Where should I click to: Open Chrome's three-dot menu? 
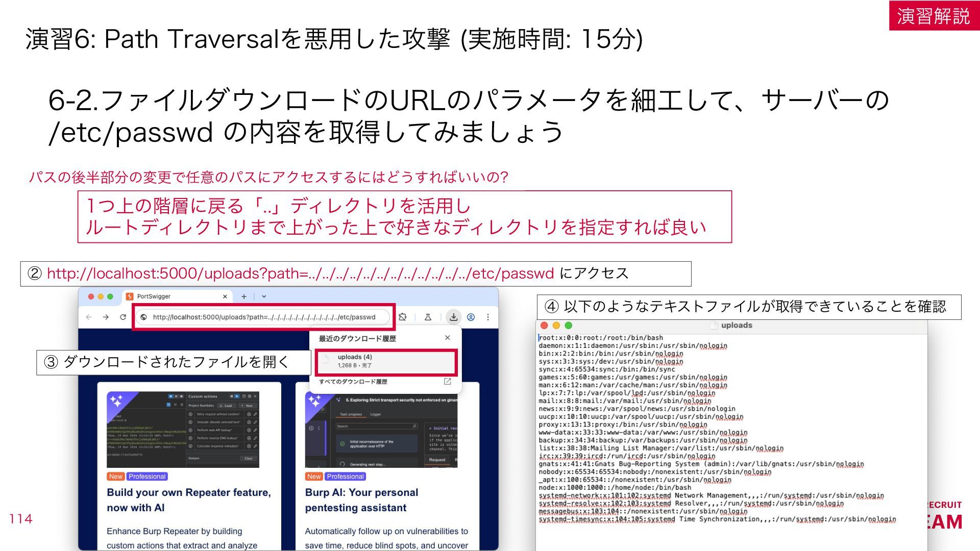pos(488,317)
